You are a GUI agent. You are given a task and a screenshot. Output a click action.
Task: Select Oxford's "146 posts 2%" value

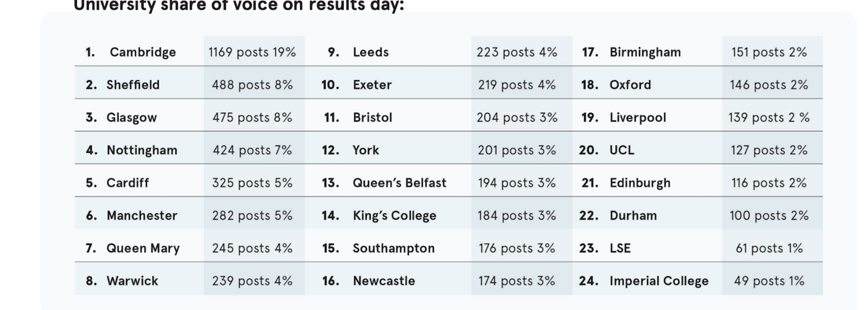tap(769, 85)
